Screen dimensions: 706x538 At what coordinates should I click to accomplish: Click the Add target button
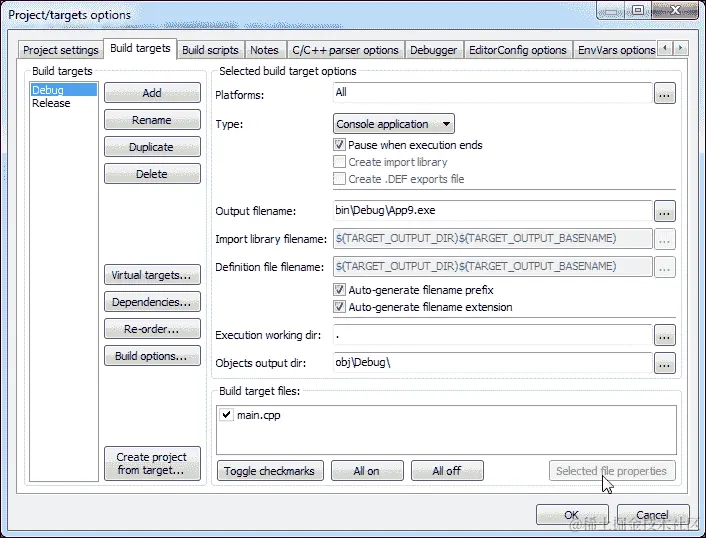(152, 93)
